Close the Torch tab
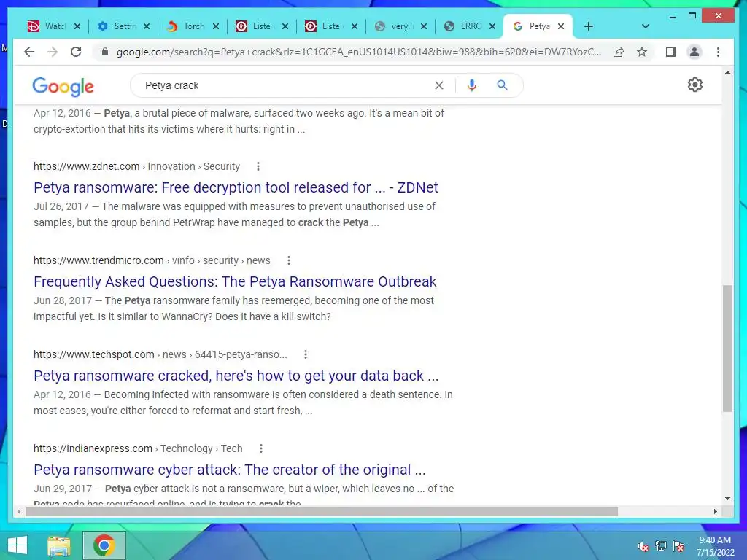Viewport: 747px width, 560px height. pyautogui.click(x=216, y=26)
